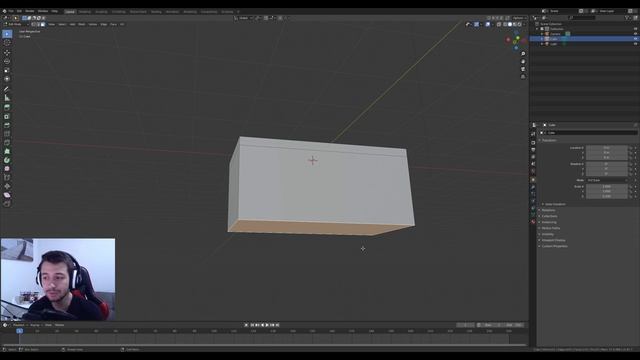Open the rotation Mode dropdown
This screenshot has width=640, height=360.
pyautogui.click(x=607, y=180)
